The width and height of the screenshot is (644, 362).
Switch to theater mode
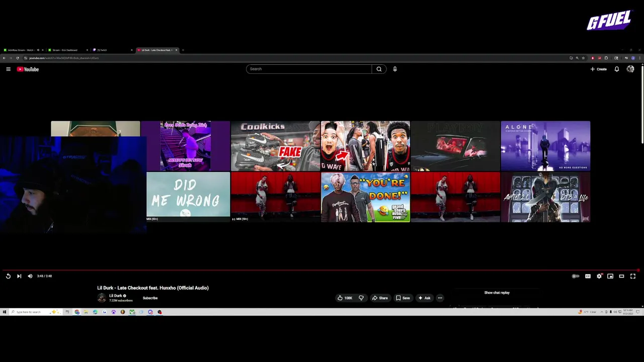621,276
